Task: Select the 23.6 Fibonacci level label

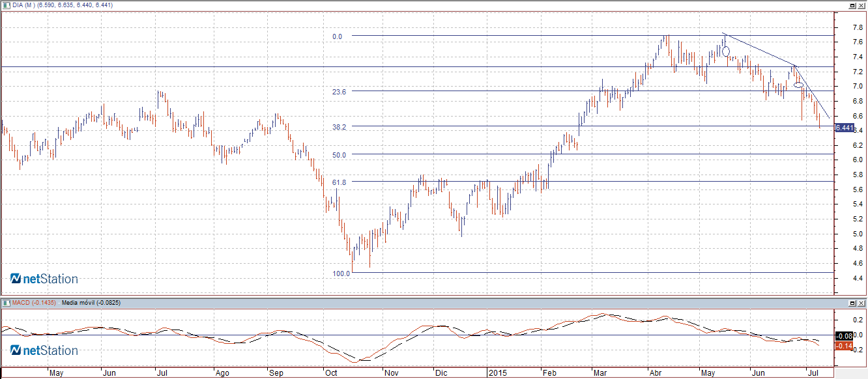Action: [x=338, y=92]
